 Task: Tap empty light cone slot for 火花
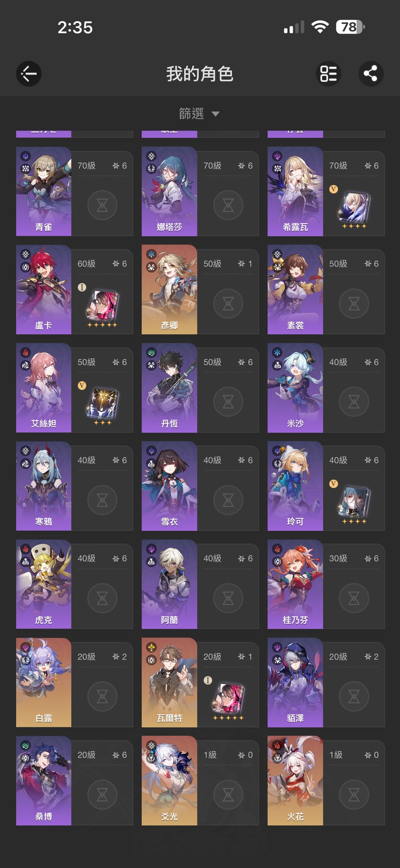click(x=354, y=794)
